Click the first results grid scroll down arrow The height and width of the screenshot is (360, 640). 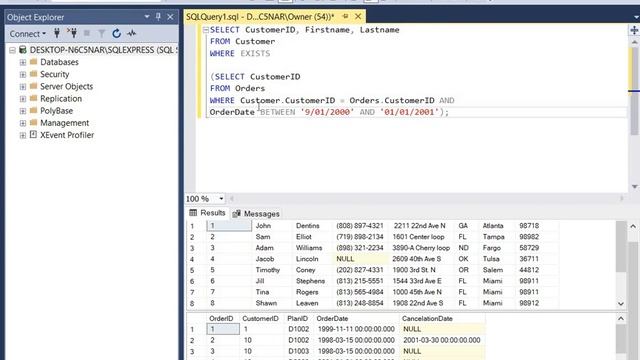tap(621, 304)
